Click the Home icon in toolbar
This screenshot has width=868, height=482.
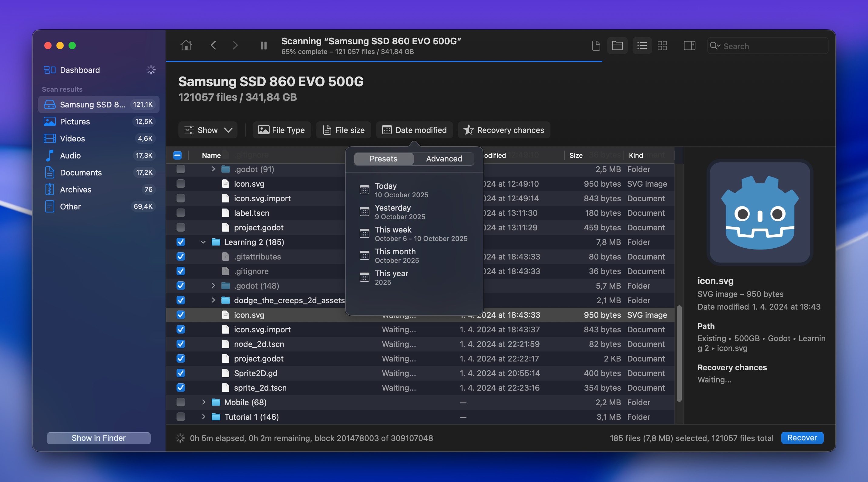point(186,45)
